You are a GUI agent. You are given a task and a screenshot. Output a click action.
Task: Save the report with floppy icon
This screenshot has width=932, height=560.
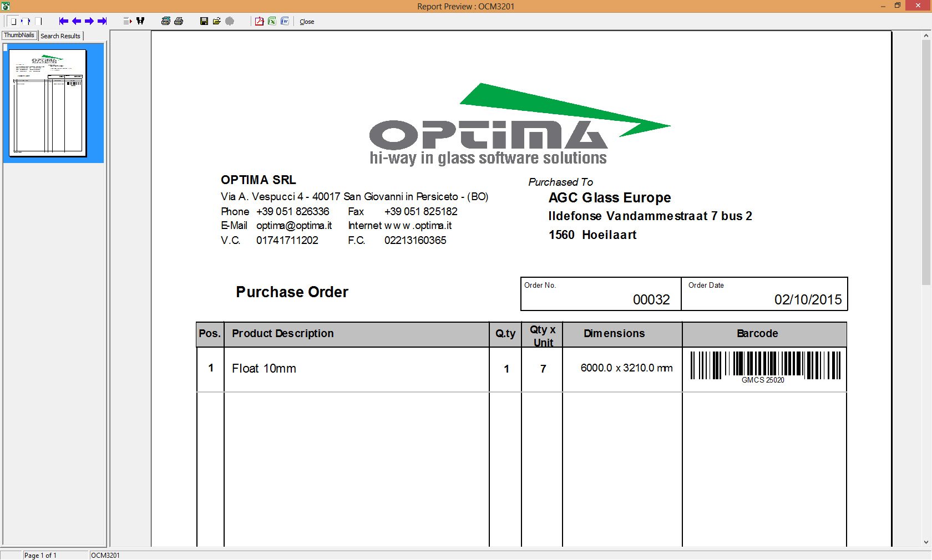coord(204,21)
